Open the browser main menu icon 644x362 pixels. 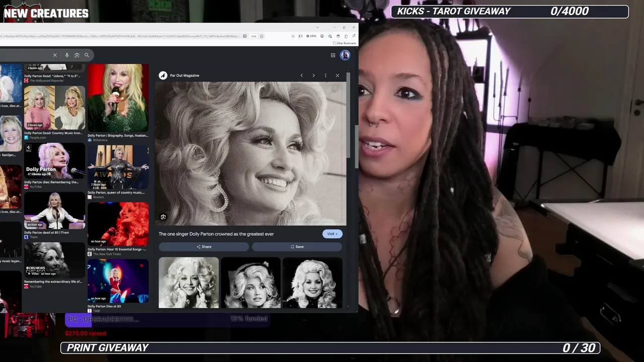click(x=354, y=36)
